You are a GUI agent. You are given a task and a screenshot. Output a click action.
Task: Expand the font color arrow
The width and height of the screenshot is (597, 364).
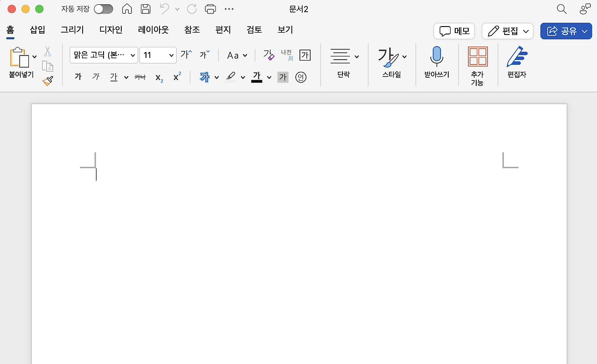[269, 77]
